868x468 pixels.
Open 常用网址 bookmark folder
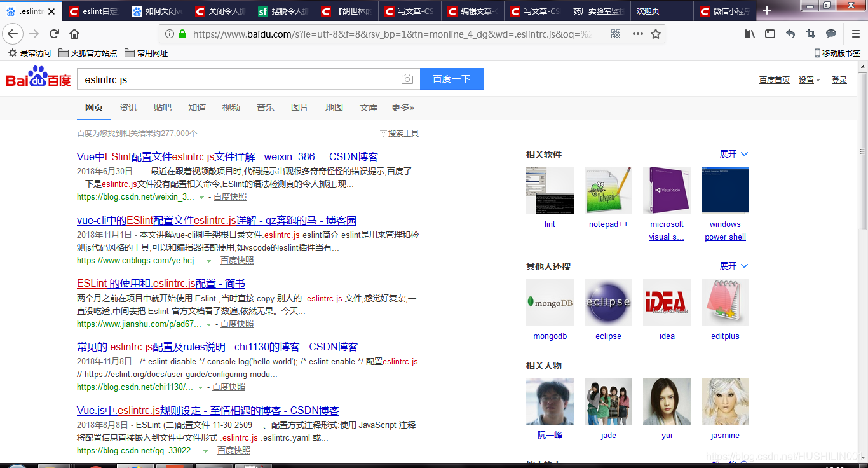click(146, 53)
